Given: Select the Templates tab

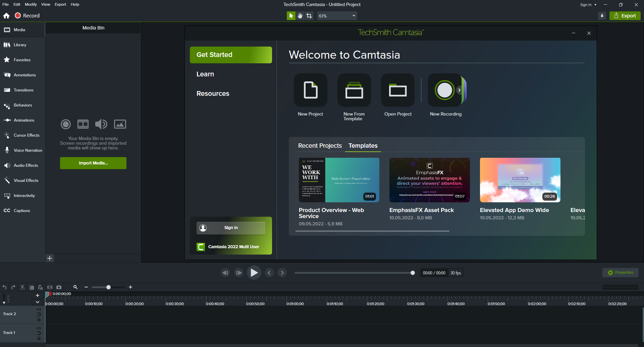Looking at the screenshot, I should click(x=363, y=146).
